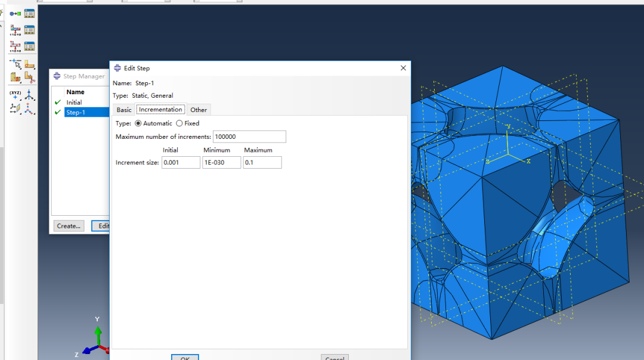Select the Create Datum Point (XYZ) tool

15,95
